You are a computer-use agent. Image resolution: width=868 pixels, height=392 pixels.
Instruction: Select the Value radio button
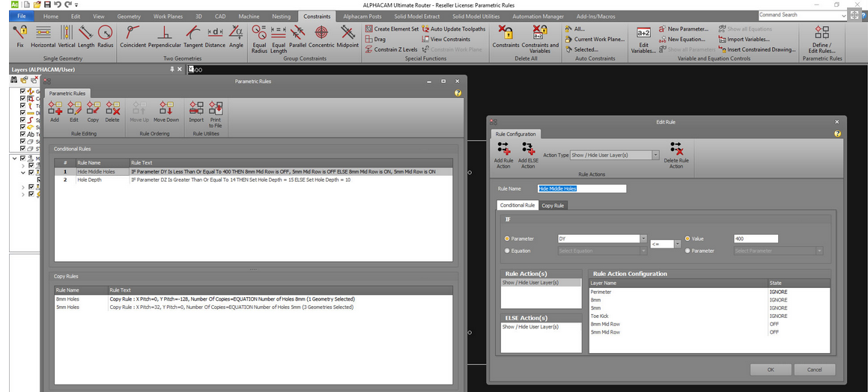pos(688,239)
